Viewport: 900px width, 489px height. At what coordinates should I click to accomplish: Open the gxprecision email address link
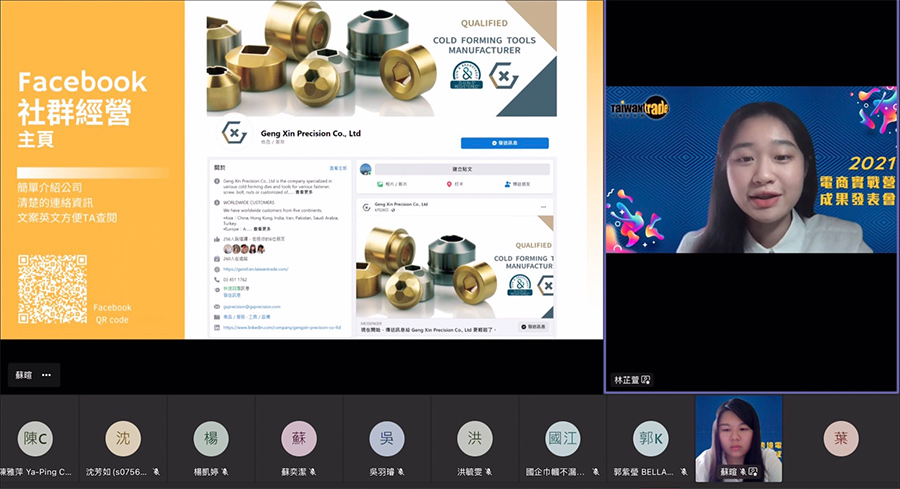coord(251,307)
